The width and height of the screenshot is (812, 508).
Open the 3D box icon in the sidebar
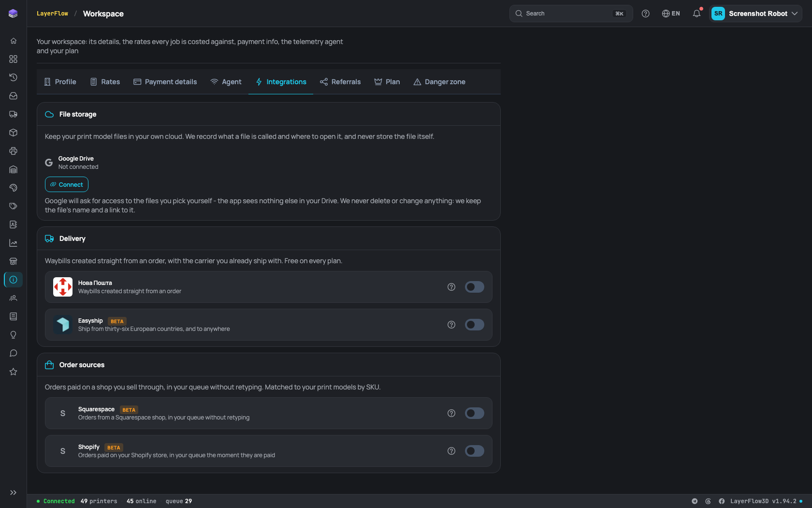click(x=13, y=133)
